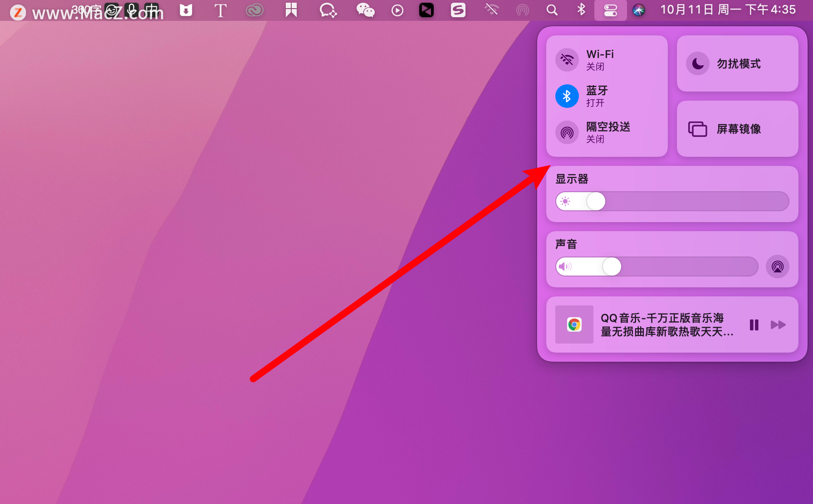The height and width of the screenshot is (504, 813).
Task: Open Siri from the menu bar
Action: tap(639, 10)
